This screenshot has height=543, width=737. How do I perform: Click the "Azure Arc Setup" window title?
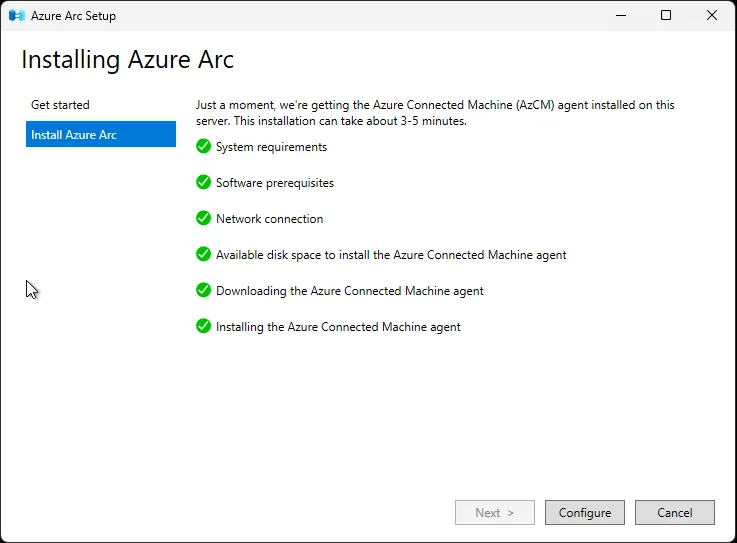[x=73, y=16]
